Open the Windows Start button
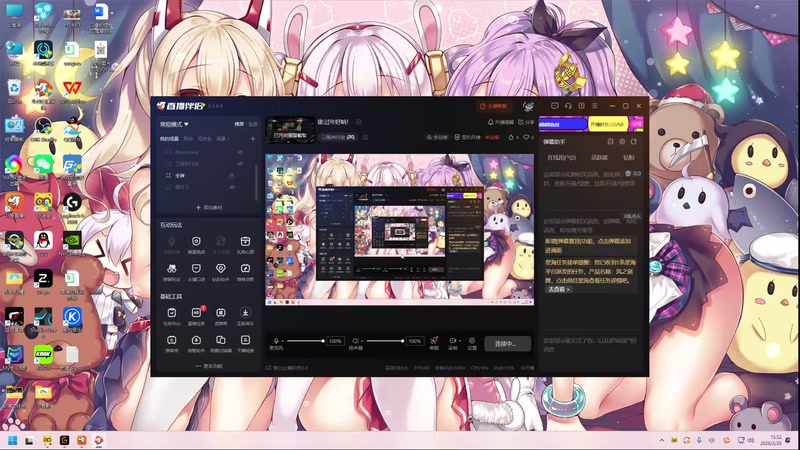800x450 pixels. (x=13, y=441)
